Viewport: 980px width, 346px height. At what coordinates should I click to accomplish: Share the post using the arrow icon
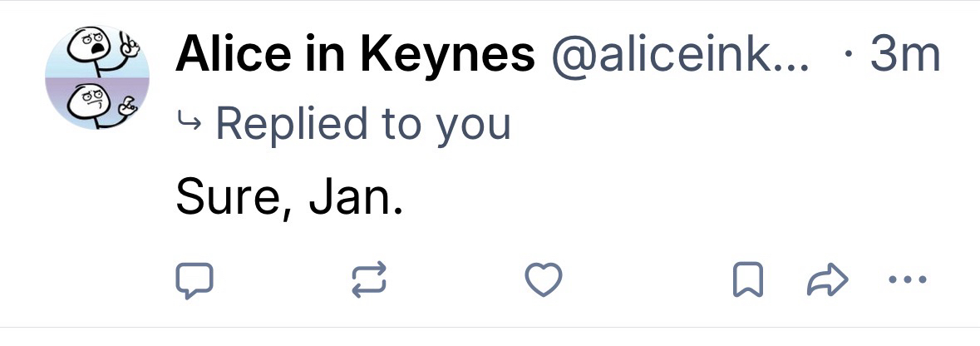pyautogui.click(x=827, y=280)
